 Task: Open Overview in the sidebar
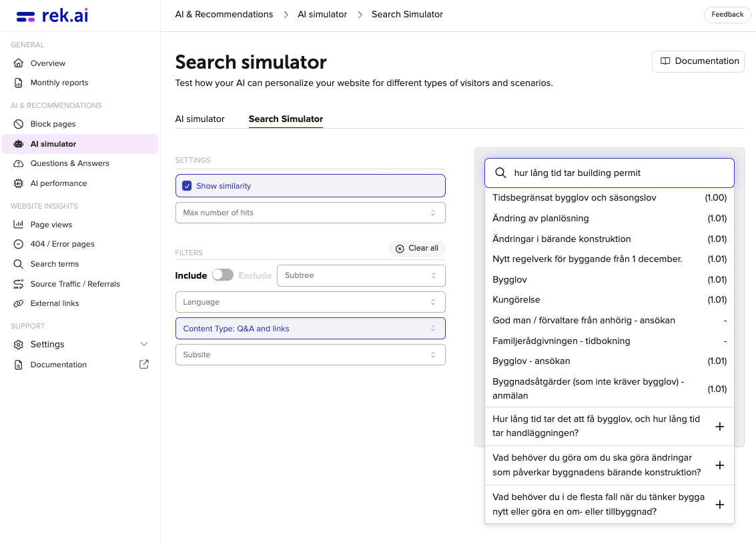(48, 63)
